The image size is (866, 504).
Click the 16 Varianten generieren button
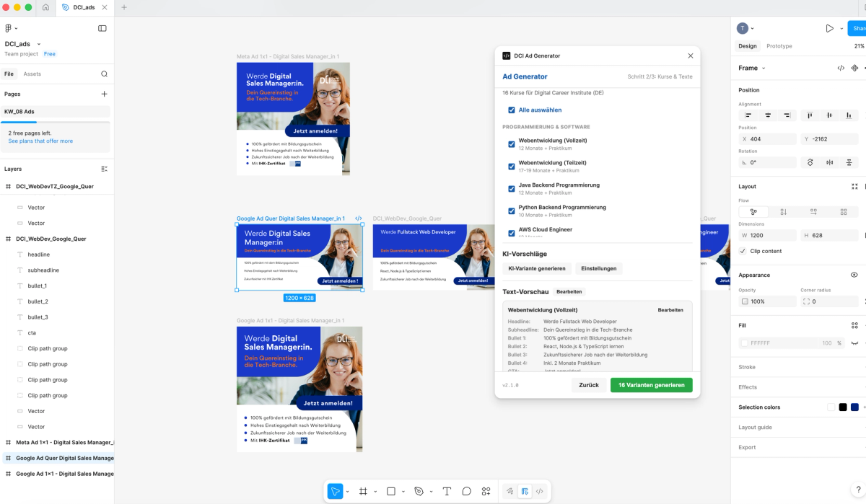pos(651,384)
